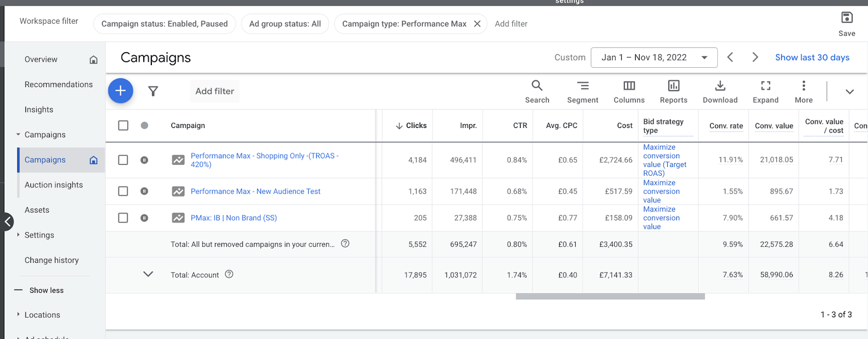Save the workspace filter

click(847, 24)
